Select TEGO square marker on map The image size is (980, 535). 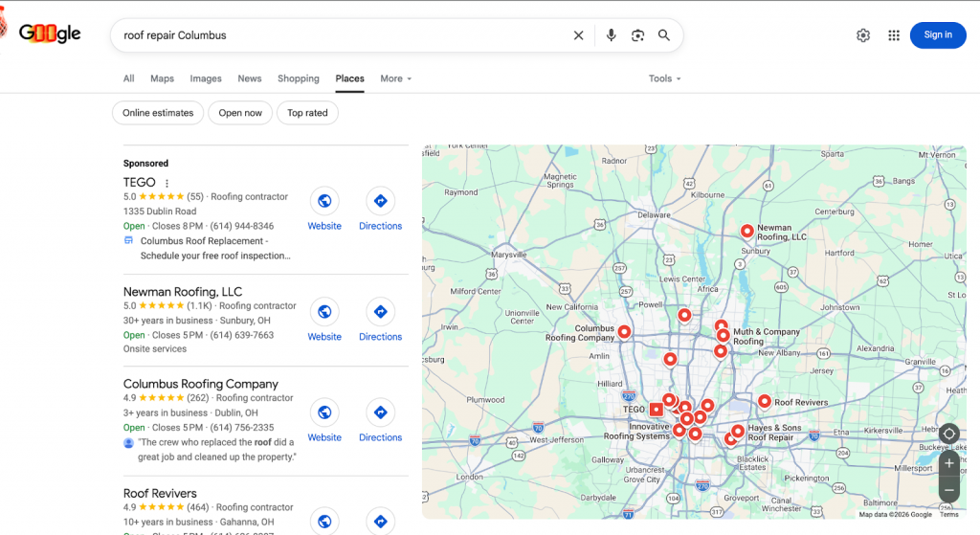coord(656,410)
